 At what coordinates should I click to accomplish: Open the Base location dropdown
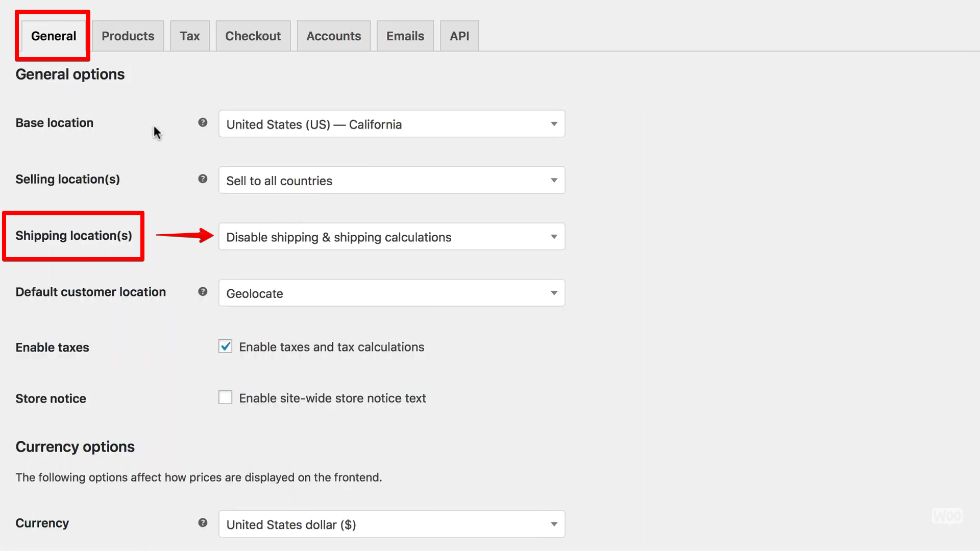pyautogui.click(x=391, y=124)
